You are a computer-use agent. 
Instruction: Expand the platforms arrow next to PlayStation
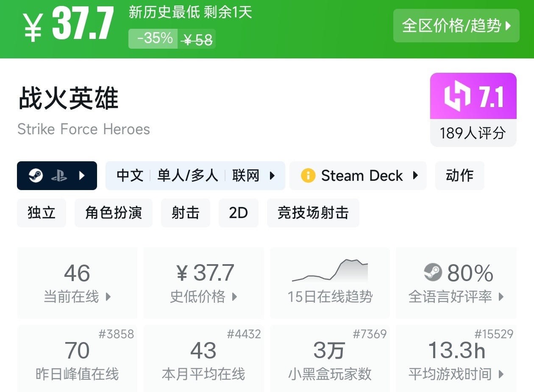pos(83,176)
